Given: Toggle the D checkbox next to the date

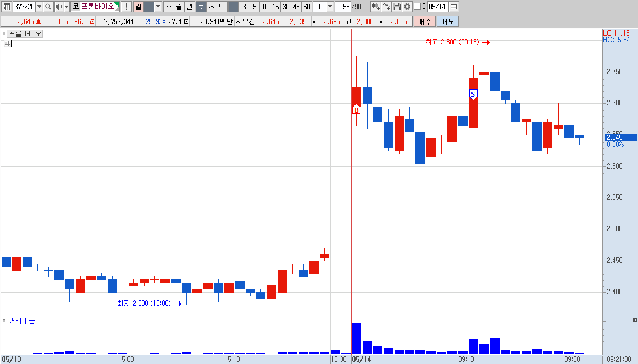Looking at the screenshot, I should (x=417, y=7).
